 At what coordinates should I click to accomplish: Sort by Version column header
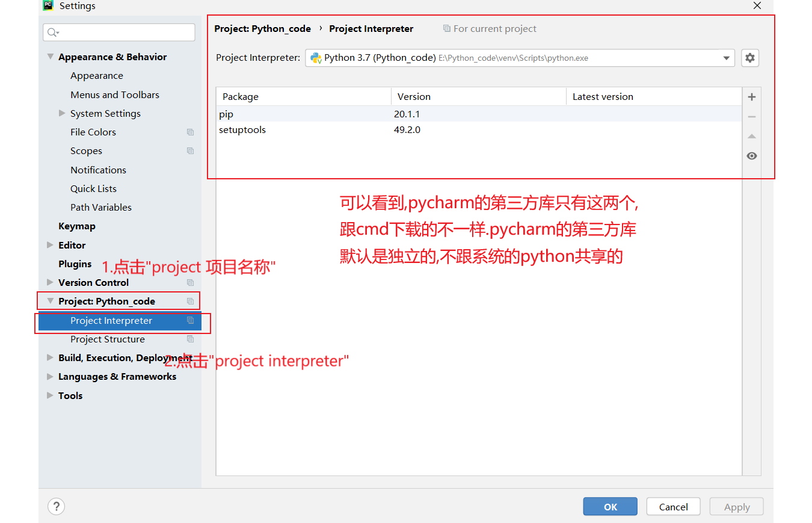point(479,96)
